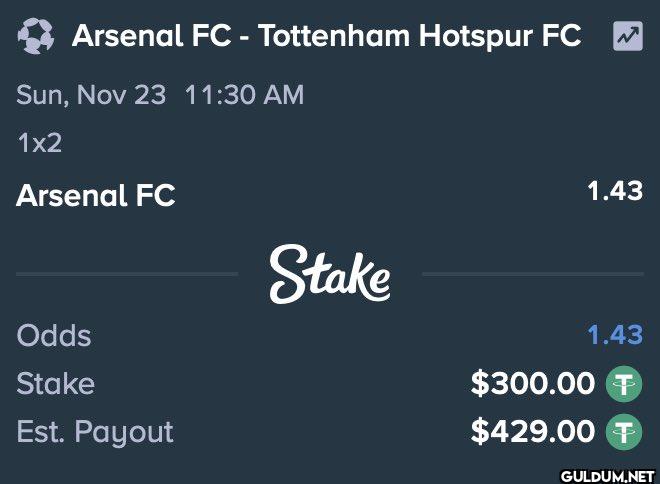Click the Sun, Nov 23 date text
660x484 pixels.
(x=91, y=95)
